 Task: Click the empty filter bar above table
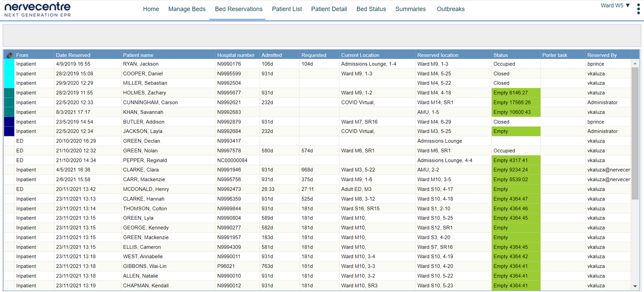click(x=322, y=36)
